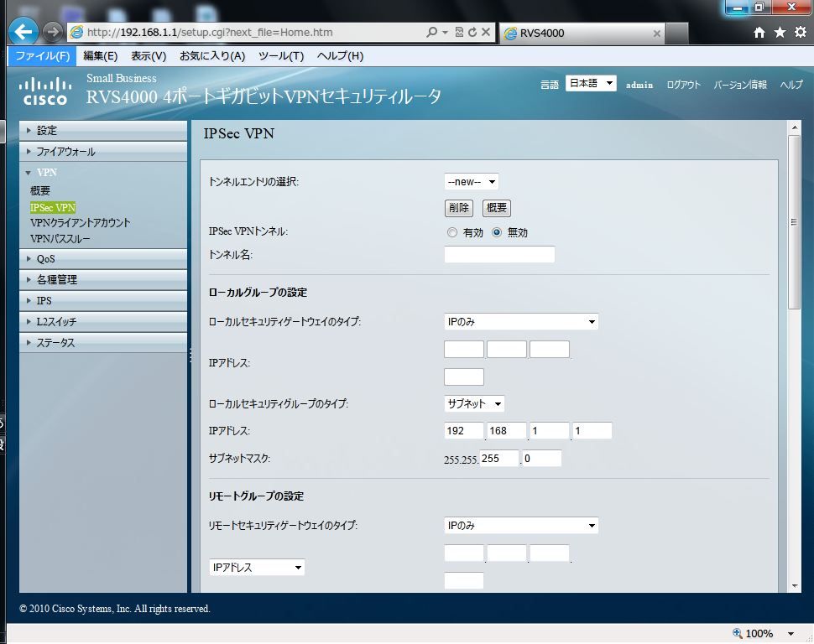This screenshot has width=814, height=644.
Task: Open a new blank tab
Action: [x=677, y=34]
